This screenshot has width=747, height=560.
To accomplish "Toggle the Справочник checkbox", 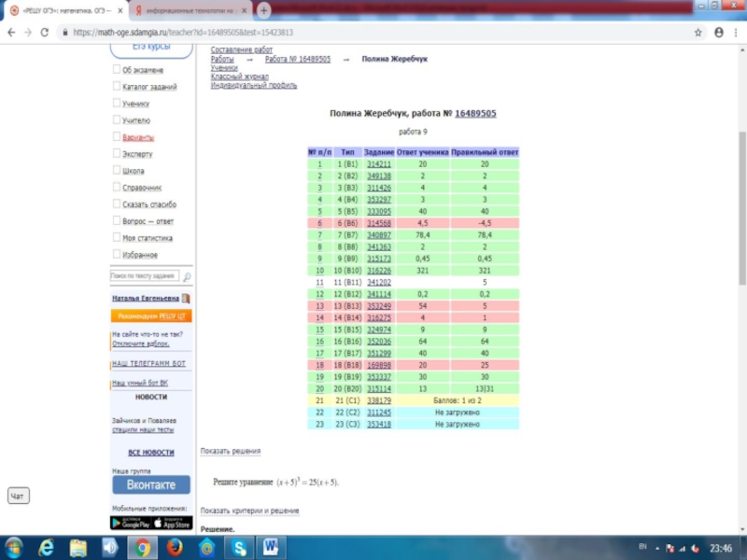I will click(x=116, y=187).
